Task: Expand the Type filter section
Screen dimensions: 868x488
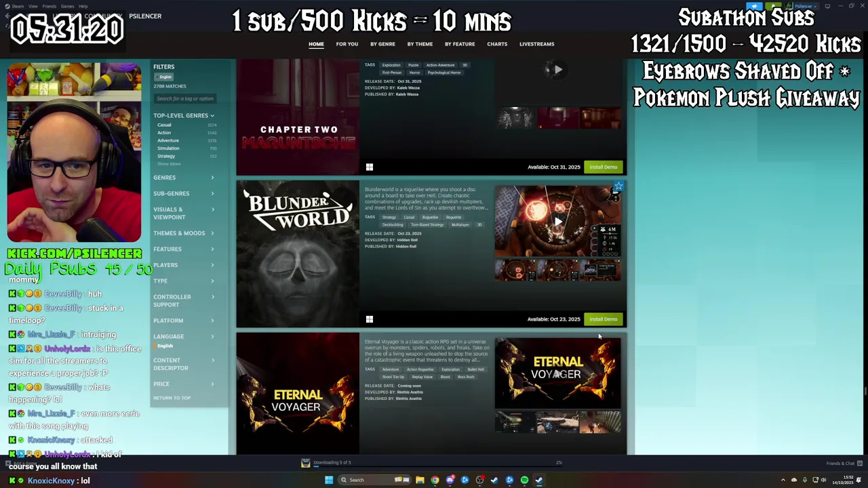Action: coord(184,281)
